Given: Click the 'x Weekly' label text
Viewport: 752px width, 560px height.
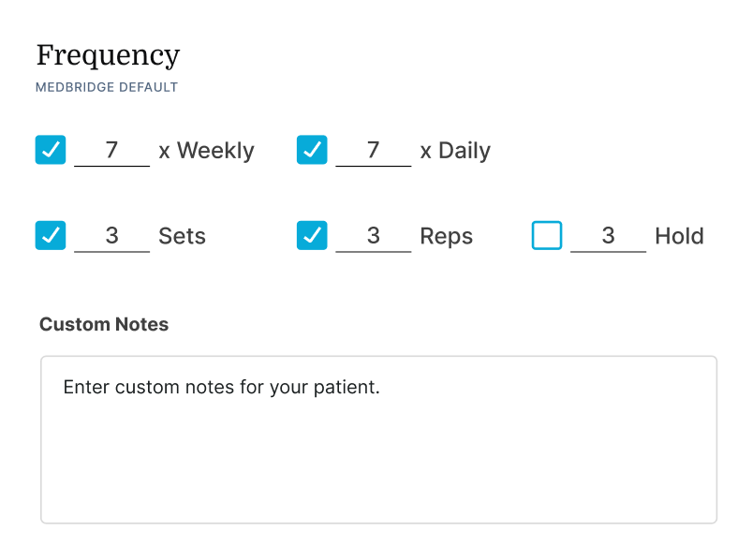Looking at the screenshot, I should coord(206,151).
